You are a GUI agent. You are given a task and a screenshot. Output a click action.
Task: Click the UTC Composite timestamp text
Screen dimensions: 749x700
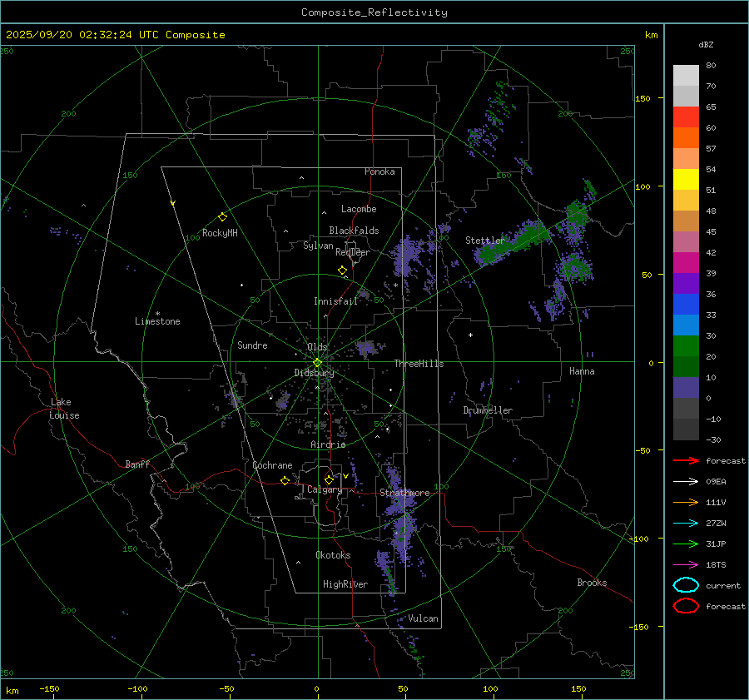click(115, 35)
